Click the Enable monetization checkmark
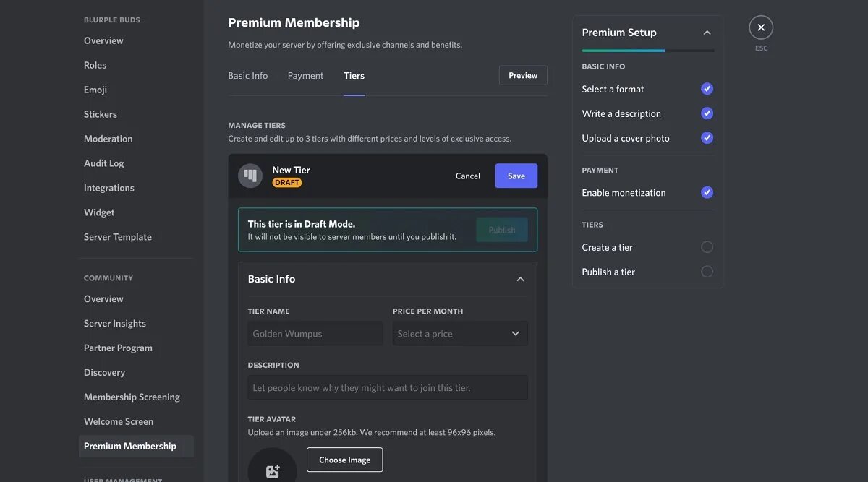The image size is (868, 482). 707,193
